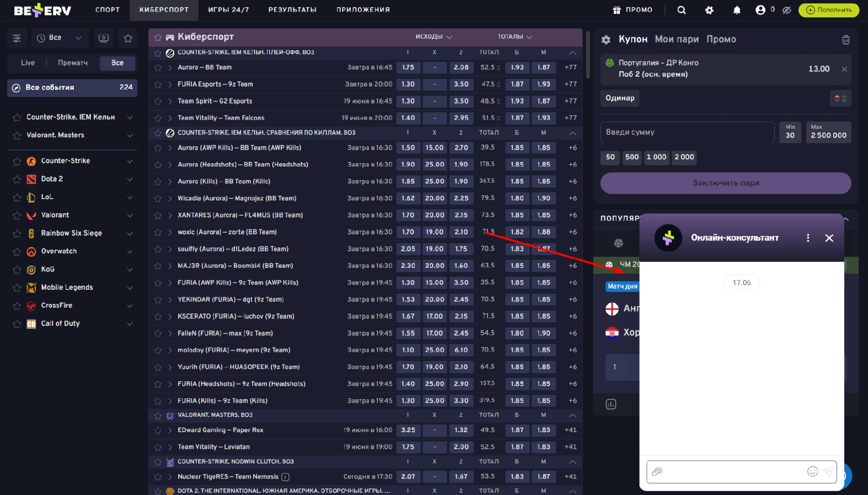Select the Overwatch game icon
Image resolution: width=868 pixels, height=495 pixels.
[x=31, y=252]
